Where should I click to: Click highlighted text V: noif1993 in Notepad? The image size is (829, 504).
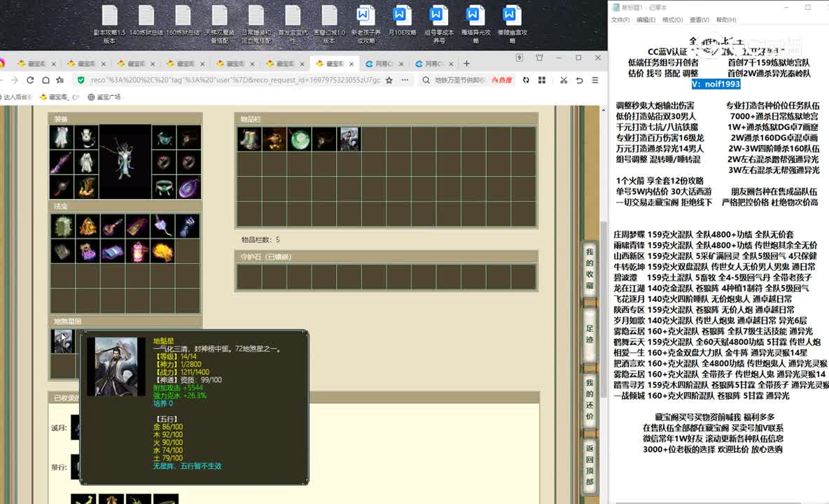(x=716, y=84)
